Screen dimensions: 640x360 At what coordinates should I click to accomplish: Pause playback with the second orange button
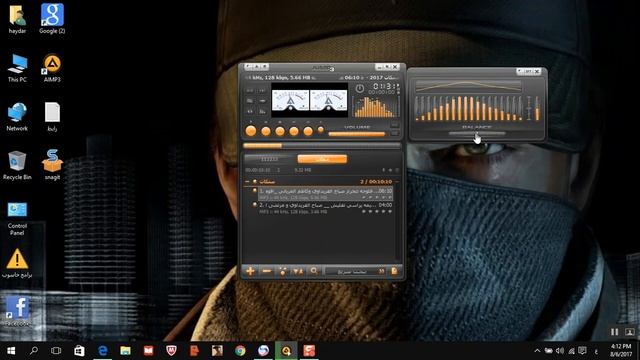pos(266,131)
